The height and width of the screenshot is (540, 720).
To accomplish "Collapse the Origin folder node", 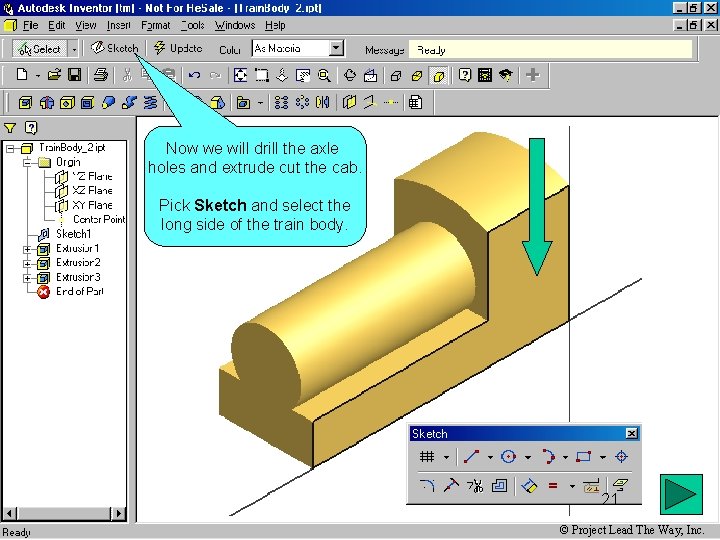I will 27,163.
